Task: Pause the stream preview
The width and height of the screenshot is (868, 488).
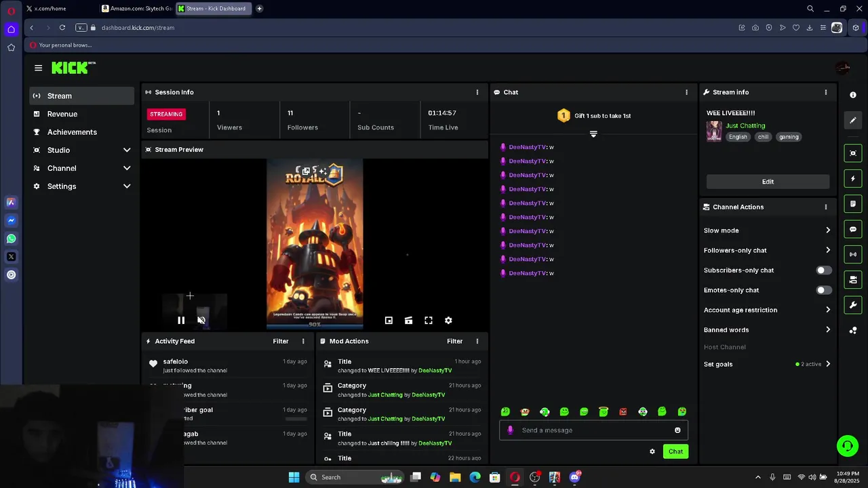Action: pyautogui.click(x=181, y=321)
